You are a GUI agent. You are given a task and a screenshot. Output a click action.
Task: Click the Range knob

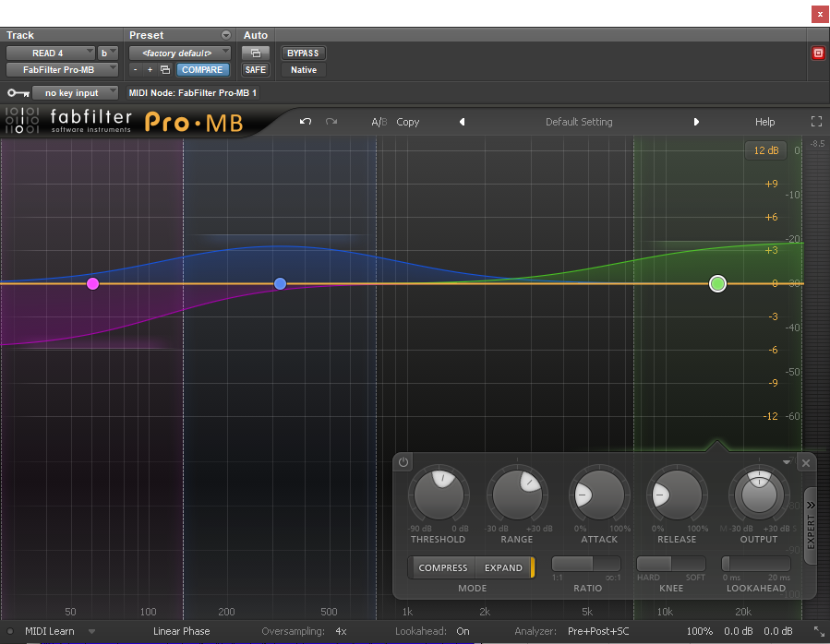point(517,495)
